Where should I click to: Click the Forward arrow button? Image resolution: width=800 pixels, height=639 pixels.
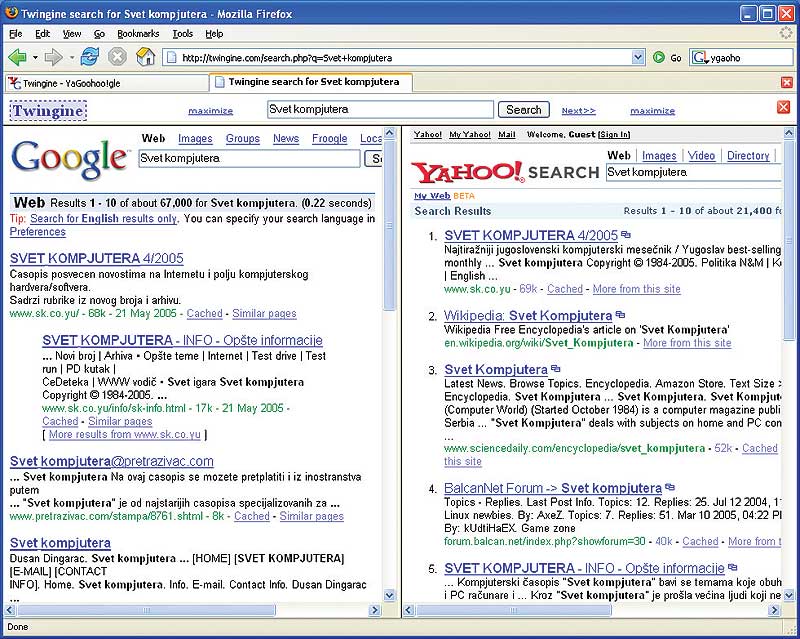pos(54,58)
